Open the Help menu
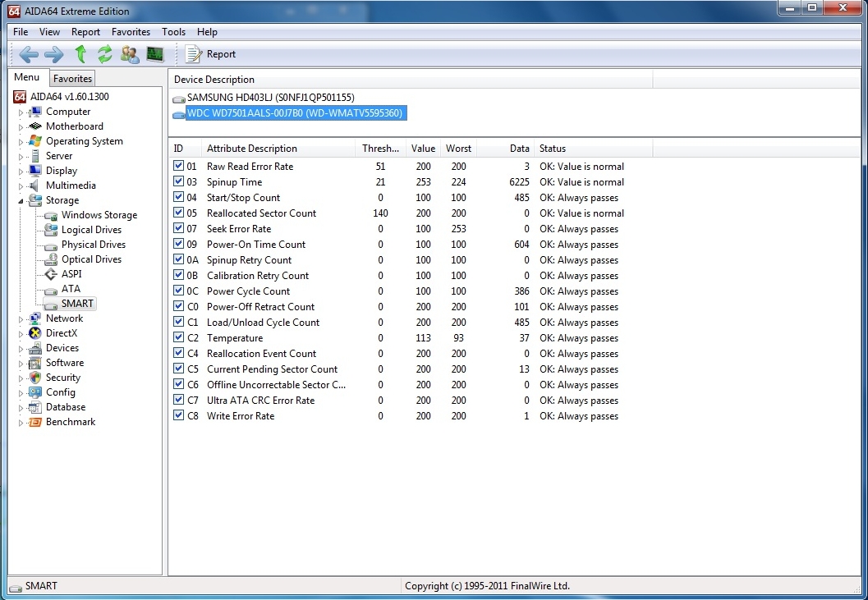This screenshot has width=868, height=600. pyautogui.click(x=207, y=32)
